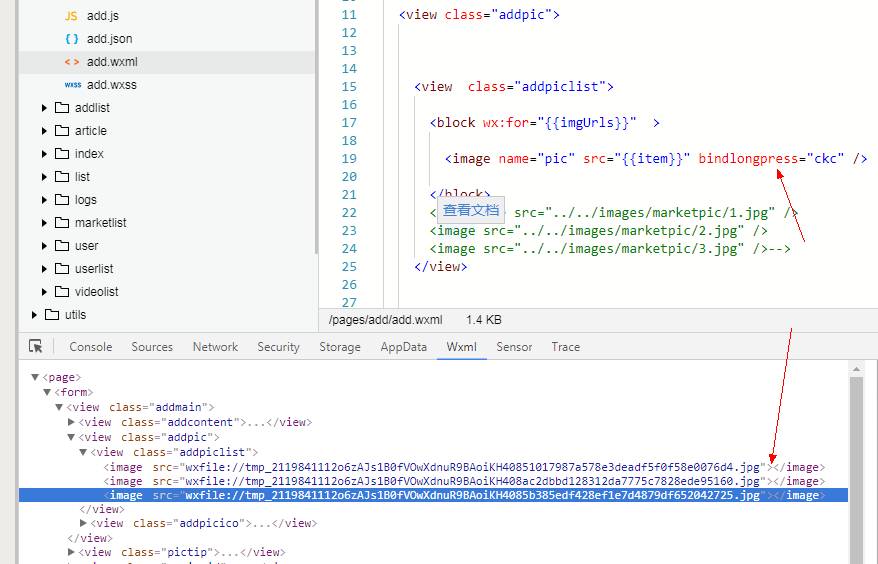This screenshot has width=878, height=564.
Task: Open the Trace tab
Action: (566, 347)
